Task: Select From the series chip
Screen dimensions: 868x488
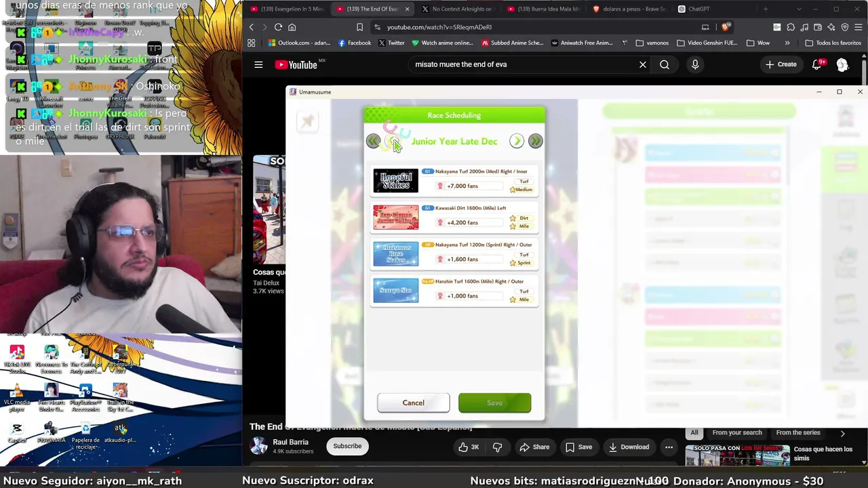Action: coord(798,432)
